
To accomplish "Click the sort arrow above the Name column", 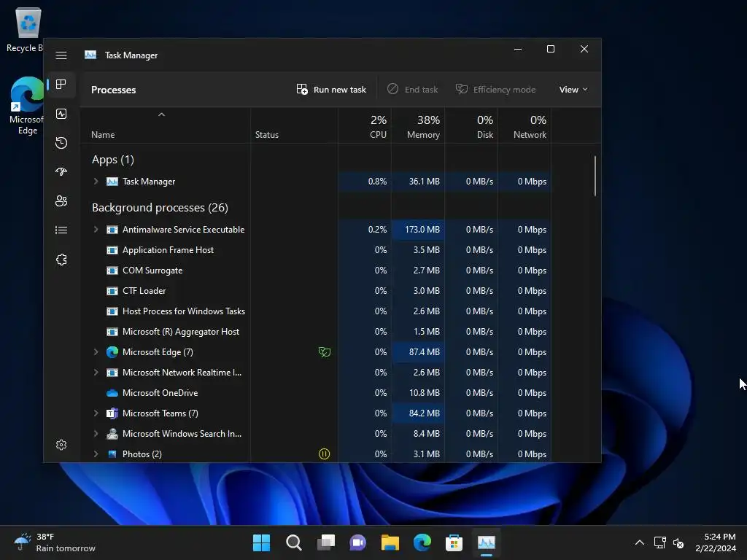I will click(161, 114).
